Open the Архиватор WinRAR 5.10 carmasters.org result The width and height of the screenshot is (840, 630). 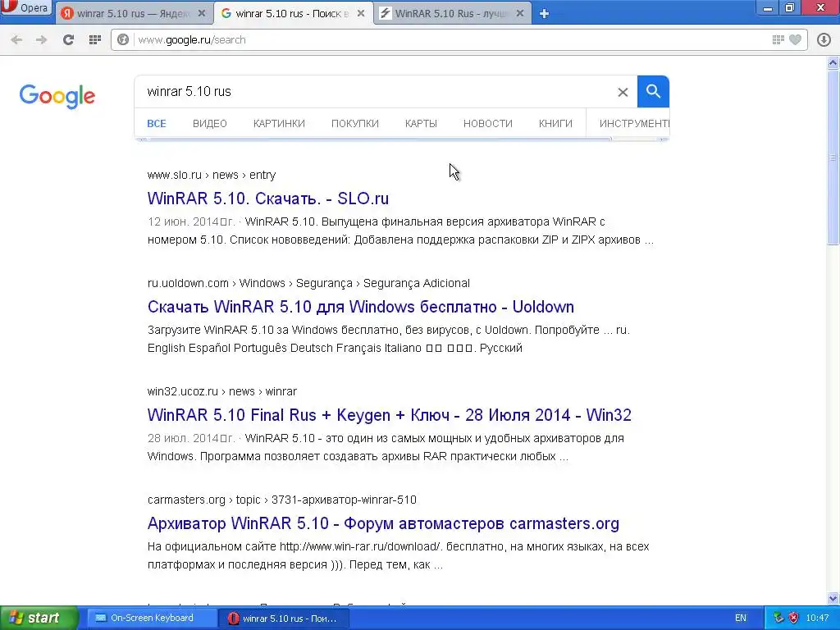(383, 523)
